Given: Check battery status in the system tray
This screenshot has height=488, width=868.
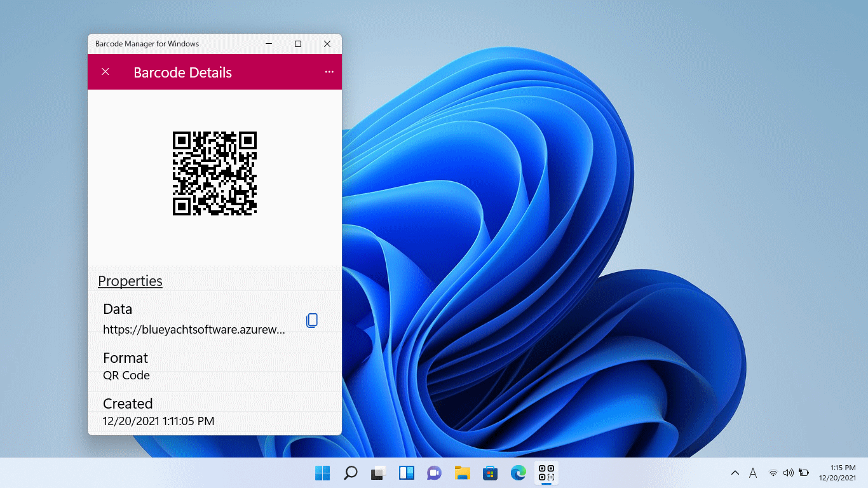Looking at the screenshot, I should (803, 473).
